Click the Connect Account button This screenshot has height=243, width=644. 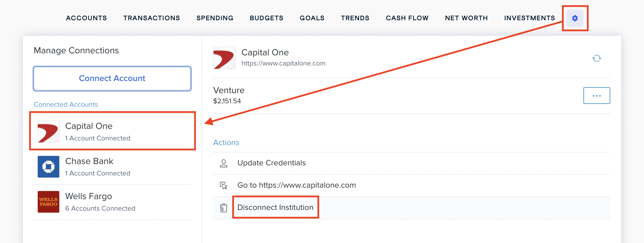pos(112,79)
